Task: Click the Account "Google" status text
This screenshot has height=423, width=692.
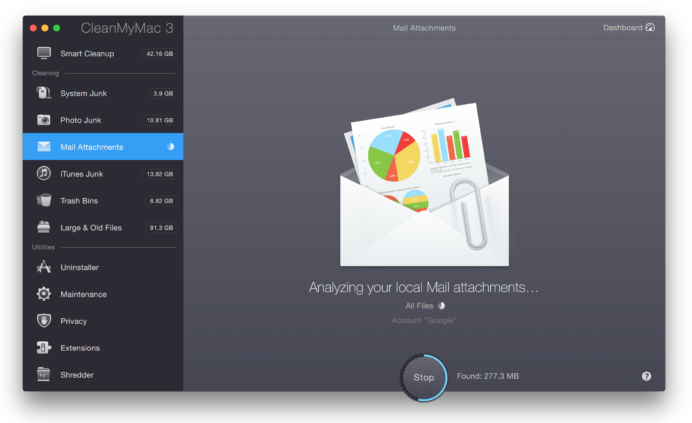Action: pos(424,320)
